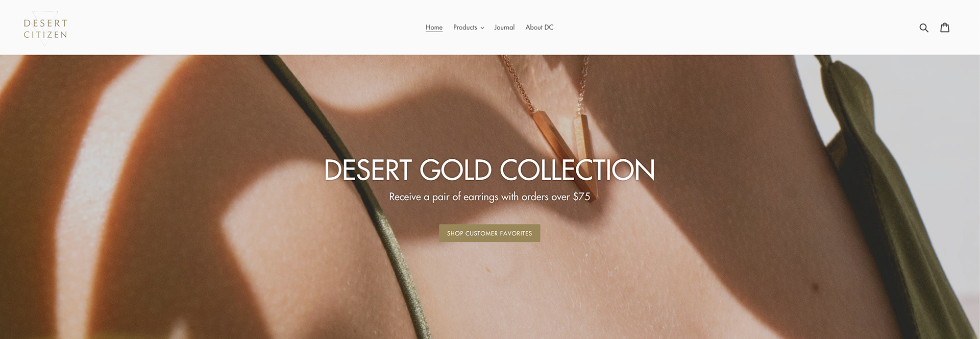The image size is (980, 339).
Task: Click the word CITIZEN in the logo
Action: click(45, 35)
